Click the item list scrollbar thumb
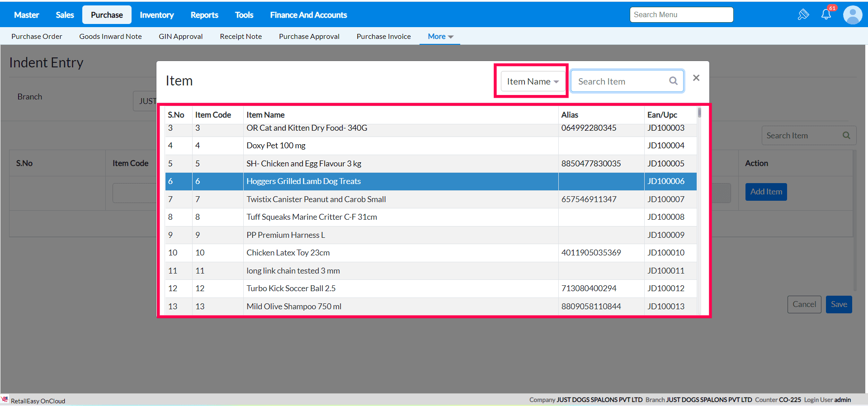The height and width of the screenshot is (406, 868). [699, 113]
